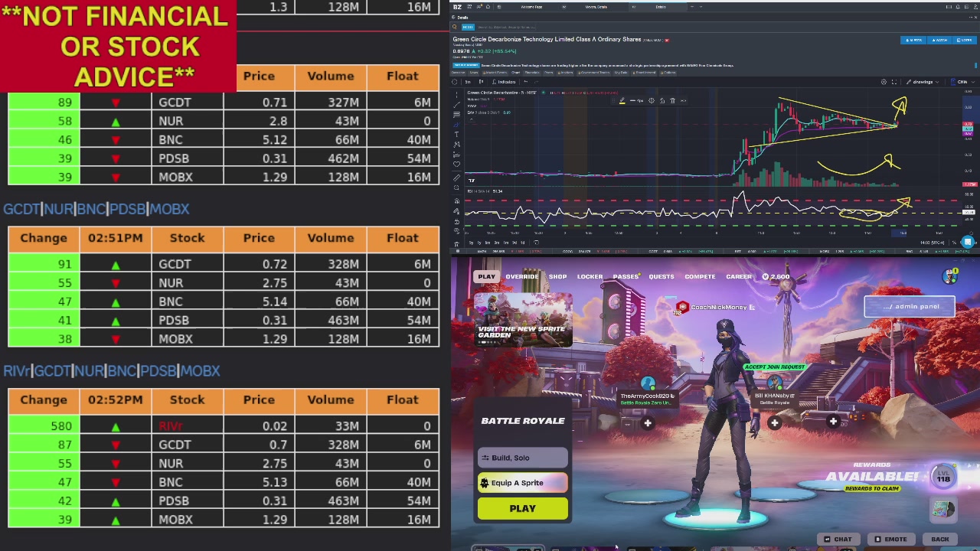The height and width of the screenshot is (551, 980).
Task: Click plus slot beside TheArmyCook player card
Action: coord(648,423)
